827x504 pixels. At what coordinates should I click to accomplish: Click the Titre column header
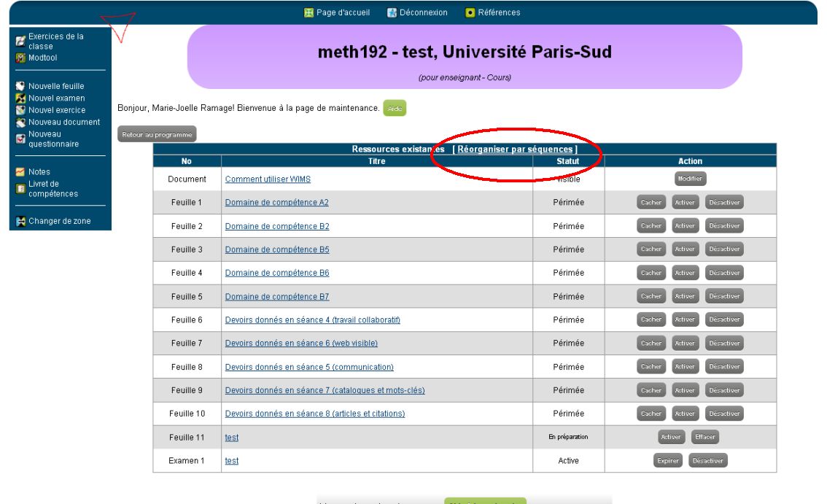click(x=376, y=161)
